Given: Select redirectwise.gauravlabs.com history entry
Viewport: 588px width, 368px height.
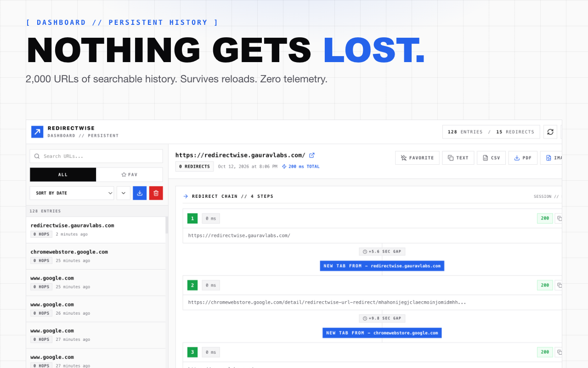Looking at the screenshot, I should [x=96, y=230].
